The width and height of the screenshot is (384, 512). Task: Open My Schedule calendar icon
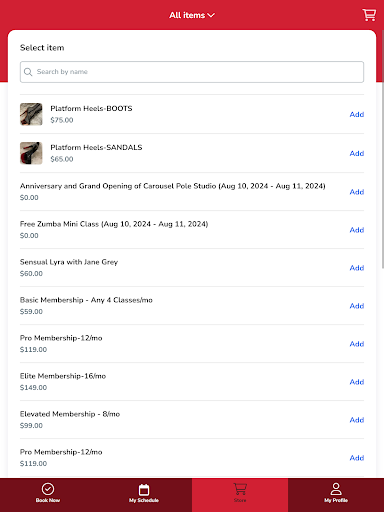pyautogui.click(x=144, y=490)
